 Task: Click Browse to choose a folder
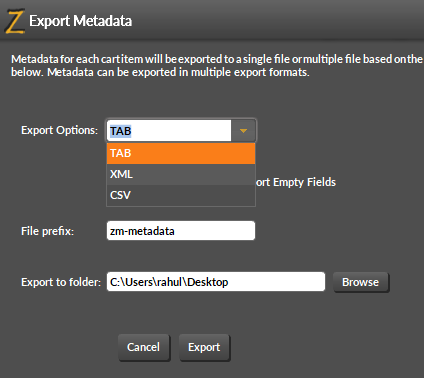(361, 282)
